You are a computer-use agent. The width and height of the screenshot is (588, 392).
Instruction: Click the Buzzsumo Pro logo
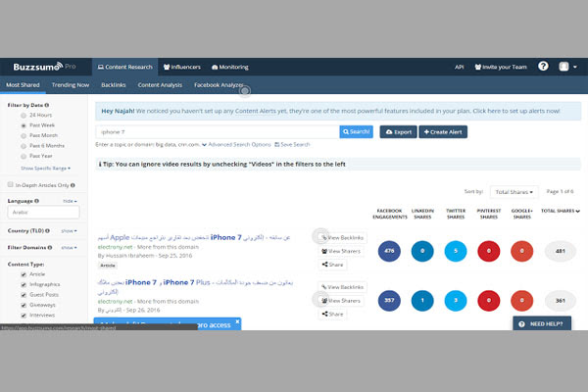point(44,67)
